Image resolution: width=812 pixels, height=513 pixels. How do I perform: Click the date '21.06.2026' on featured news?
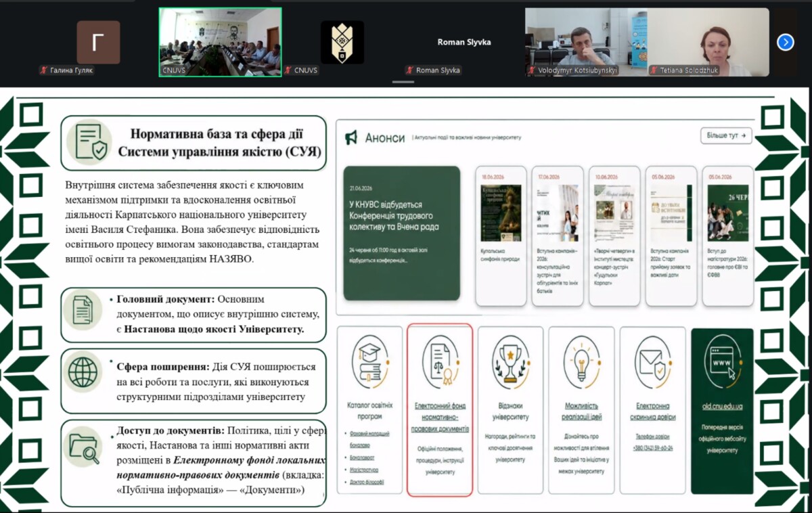click(x=361, y=188)
